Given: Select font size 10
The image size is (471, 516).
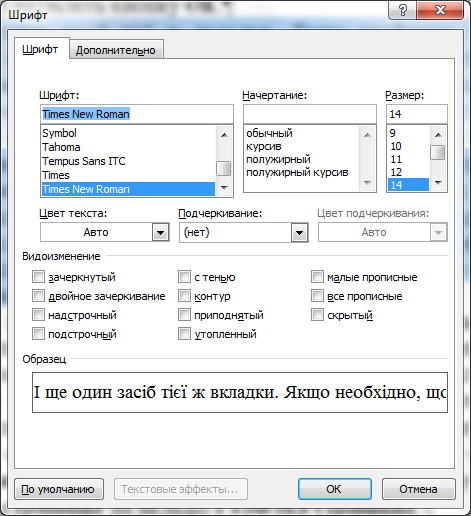Looking at the screenshot, I should click(409, 146).
